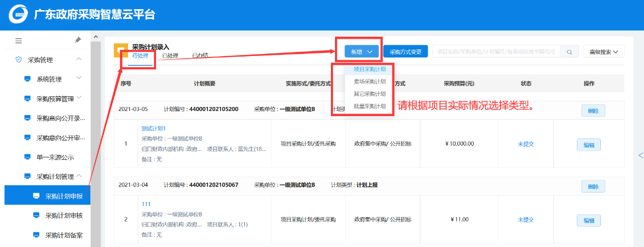Click the monitor icon beside 采购计划备案
Image resolution: width=644 pixels, height=247 pixels.
pyautogui.click(x=36, y=235)
